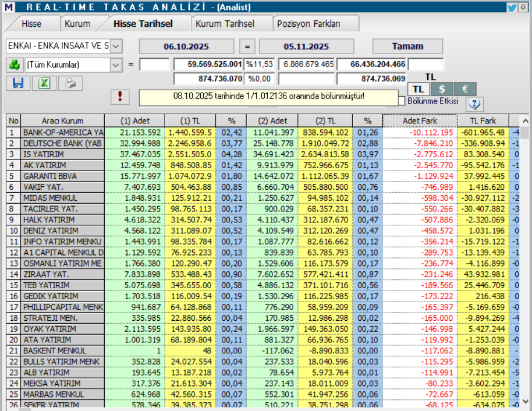532x411 pixels.
Task: Click the Twitter bird icon in title bar
Action: [x=512, y=8]
